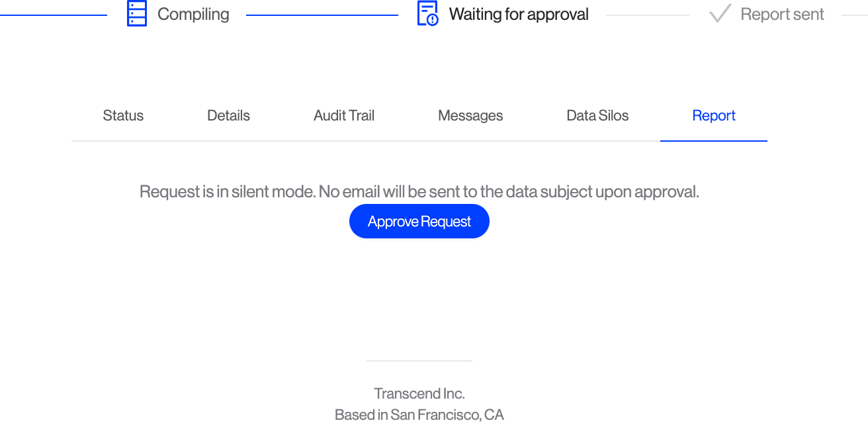
Task: View the Audit Trail tab
Action: pyautogui.click(x=344, y=116)
